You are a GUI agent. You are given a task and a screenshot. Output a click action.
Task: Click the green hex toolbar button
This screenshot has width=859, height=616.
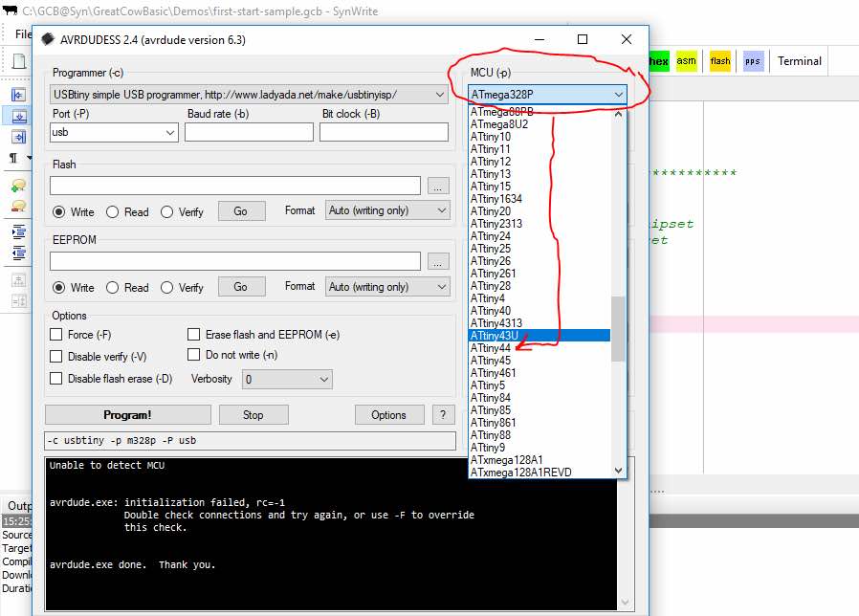(x=659, y=61)
